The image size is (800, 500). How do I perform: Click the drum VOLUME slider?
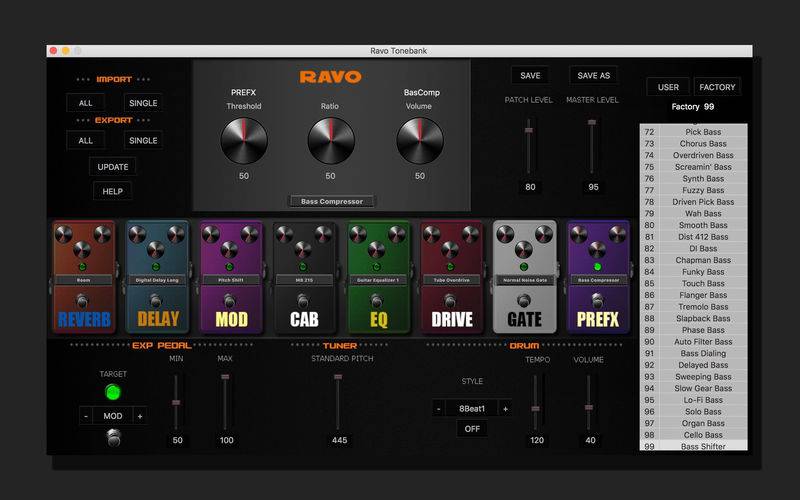click(589, 402)
